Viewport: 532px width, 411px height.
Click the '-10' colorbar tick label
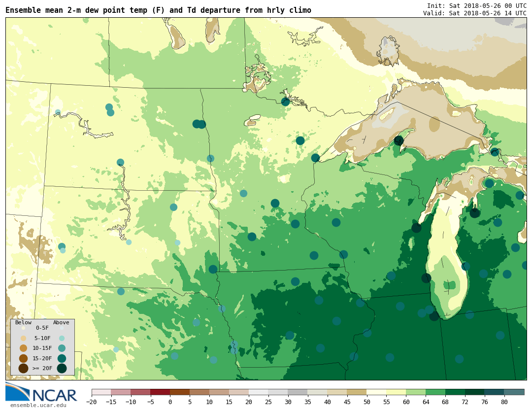coord(131,402)
